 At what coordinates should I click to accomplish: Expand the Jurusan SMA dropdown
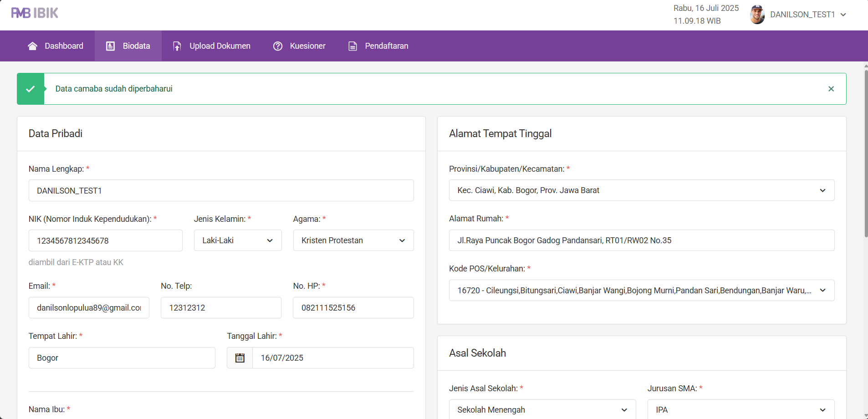pos(740,409)
